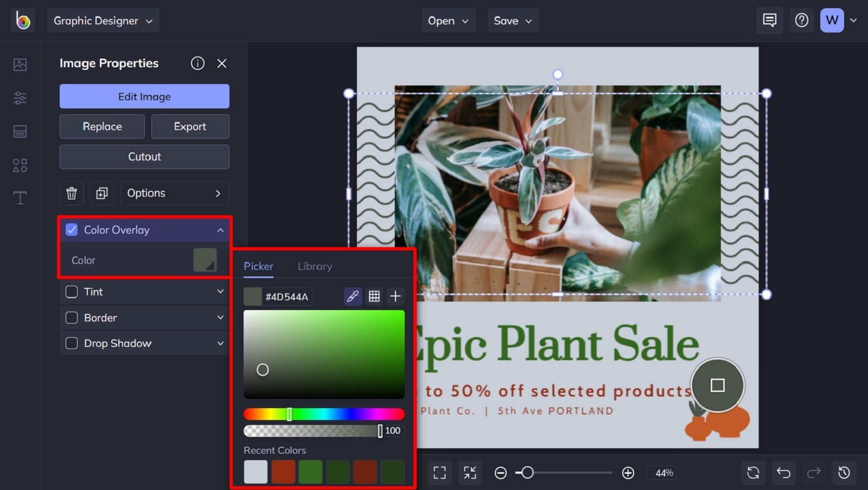Undo the last action
Screen dimensions: 868x490
click(783, 473)
